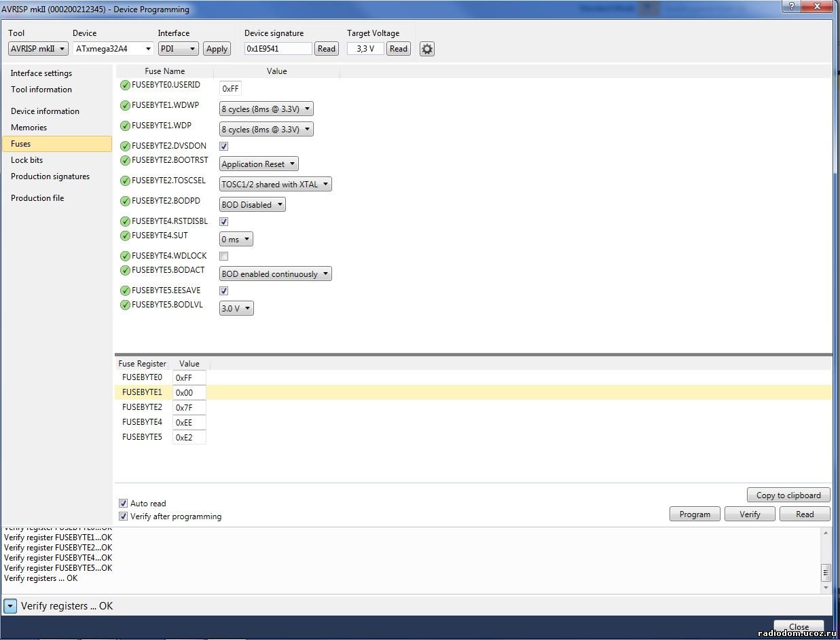Viewport: 840px width, 640px height.
Task: Click green status icon beside FUSEBYTE4.WDLOCK
Action: click(x=125, y=257)
